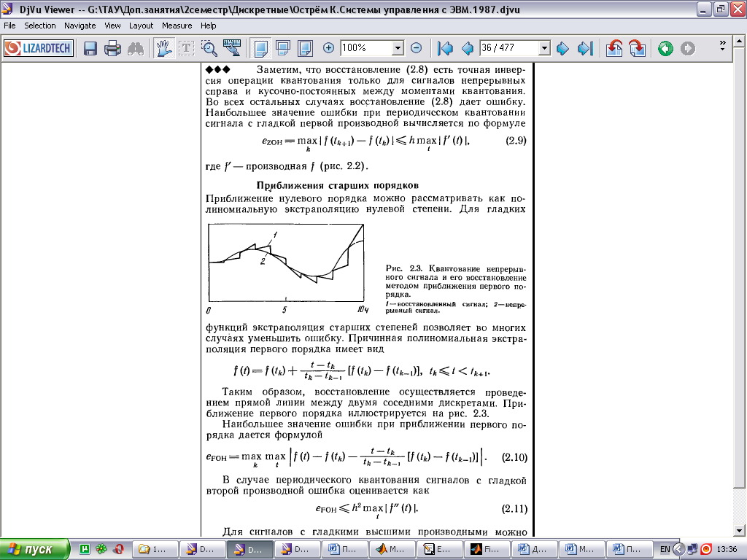Viewport: 747px width, 560px height.
Task: Switch to the third DjVu taskbar window
Action: click(x=298, y=549)
